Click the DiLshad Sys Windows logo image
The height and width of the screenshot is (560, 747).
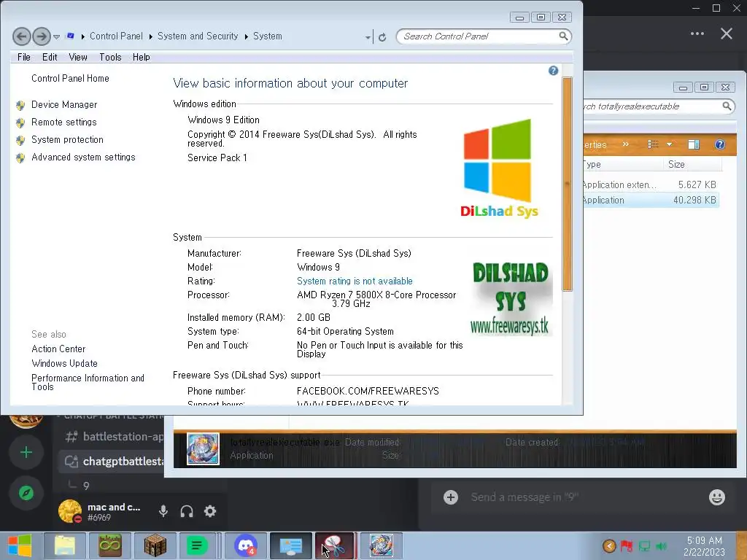[x=498, y=168]
